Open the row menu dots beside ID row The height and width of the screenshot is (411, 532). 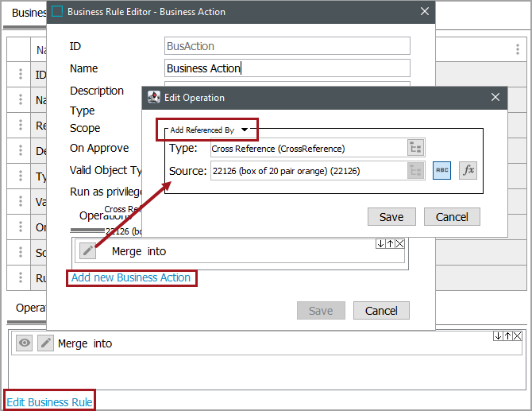pos(19,76)
